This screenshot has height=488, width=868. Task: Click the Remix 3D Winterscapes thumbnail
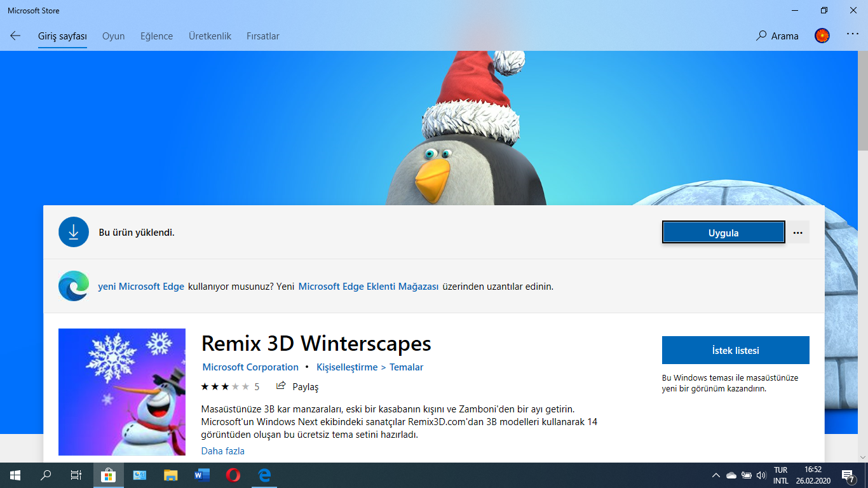coord(122,392)
